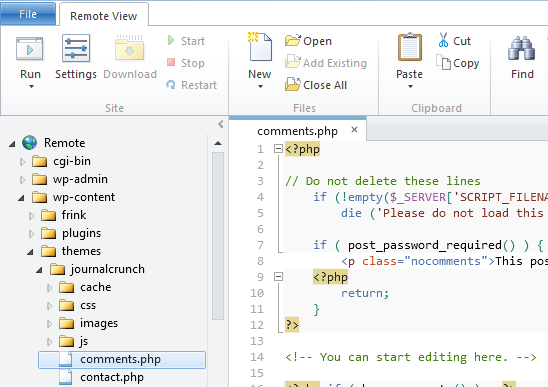Select the Remote globe tree item
This screenshot has width=548, height=387.
point(54,143)
